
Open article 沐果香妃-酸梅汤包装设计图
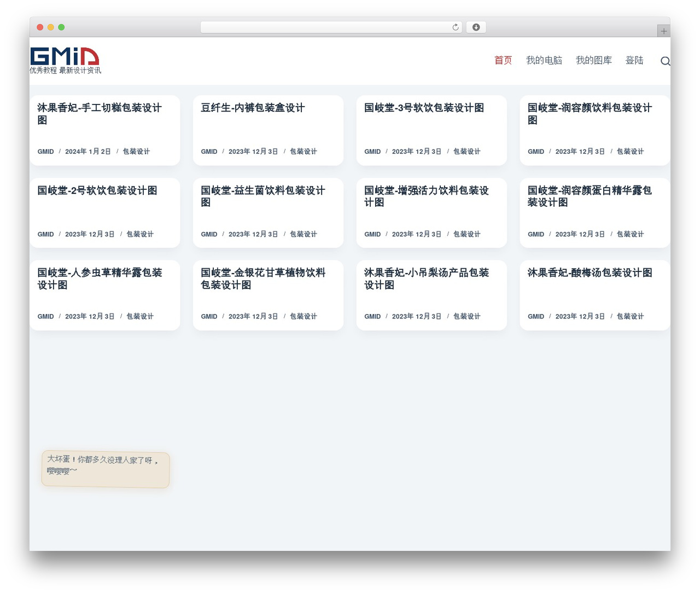590,272
